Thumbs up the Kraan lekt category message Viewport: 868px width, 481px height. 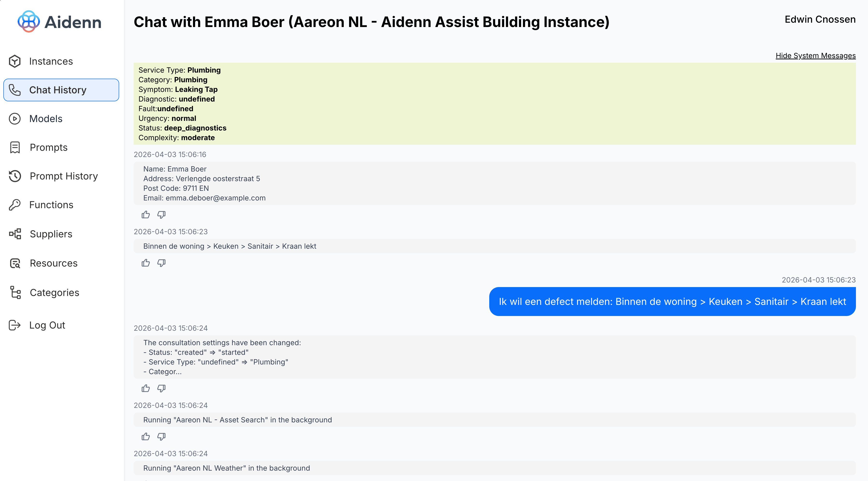tap(145, 263)
